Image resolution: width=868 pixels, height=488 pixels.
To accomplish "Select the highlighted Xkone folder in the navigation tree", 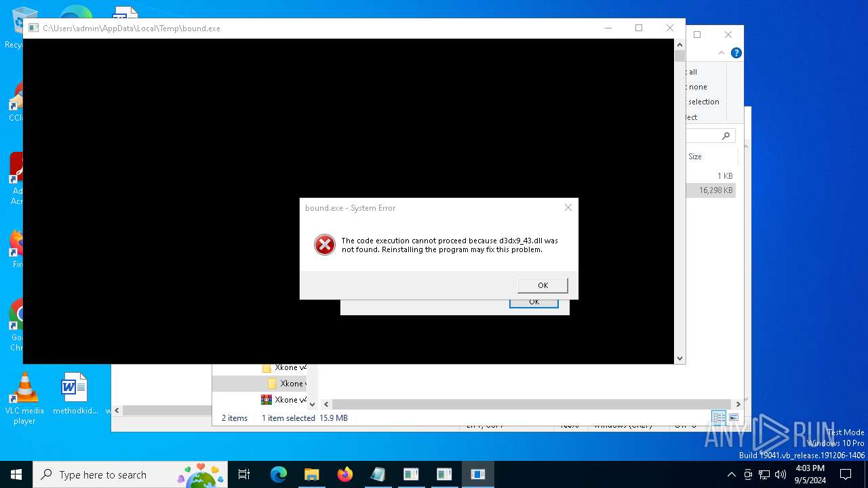I will click(x=288, y=384).
